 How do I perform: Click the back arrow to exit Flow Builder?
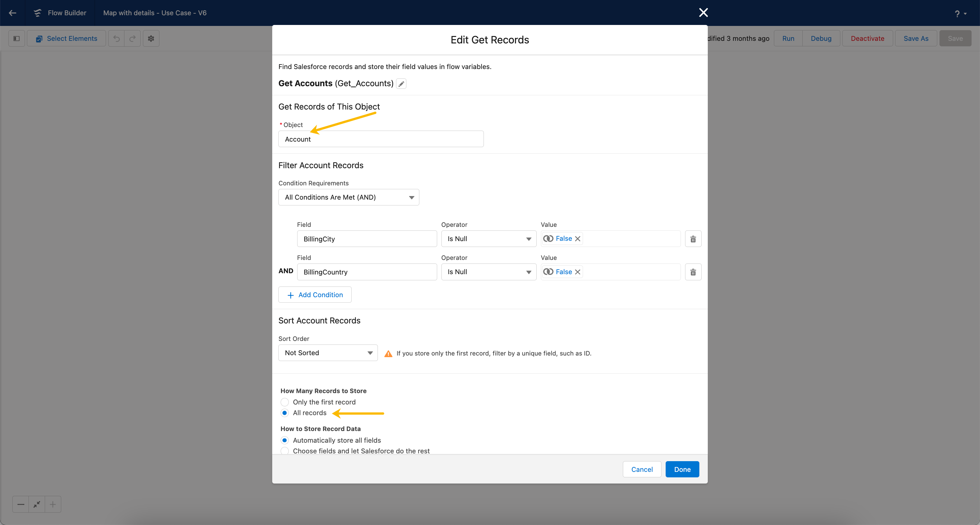pyautogui.click(x=13, y=13)
